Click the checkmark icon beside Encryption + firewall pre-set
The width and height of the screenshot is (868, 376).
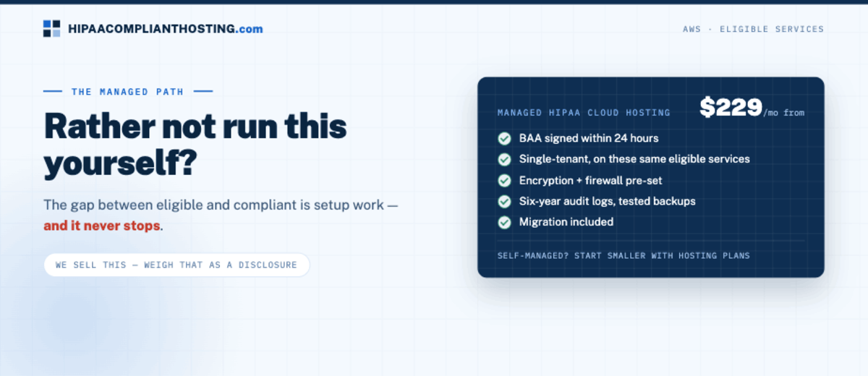point(504,180)
